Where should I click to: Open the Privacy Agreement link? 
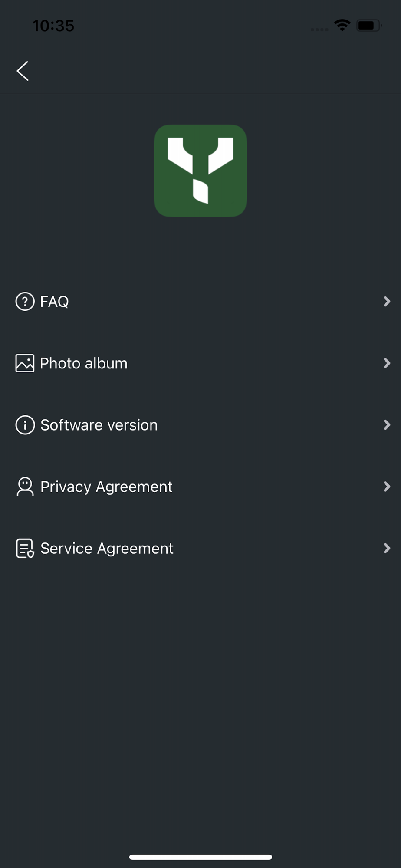pyautogui.click(x=106, y=487)
